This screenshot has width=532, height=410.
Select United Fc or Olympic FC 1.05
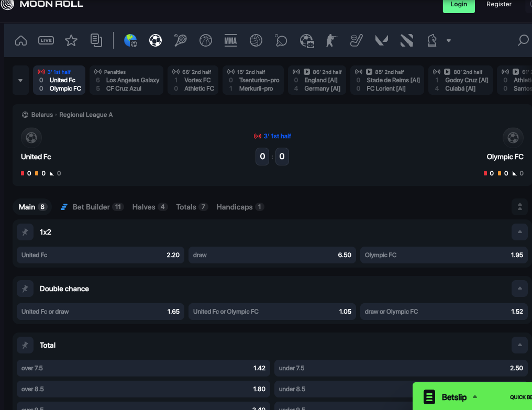(272, 312)
